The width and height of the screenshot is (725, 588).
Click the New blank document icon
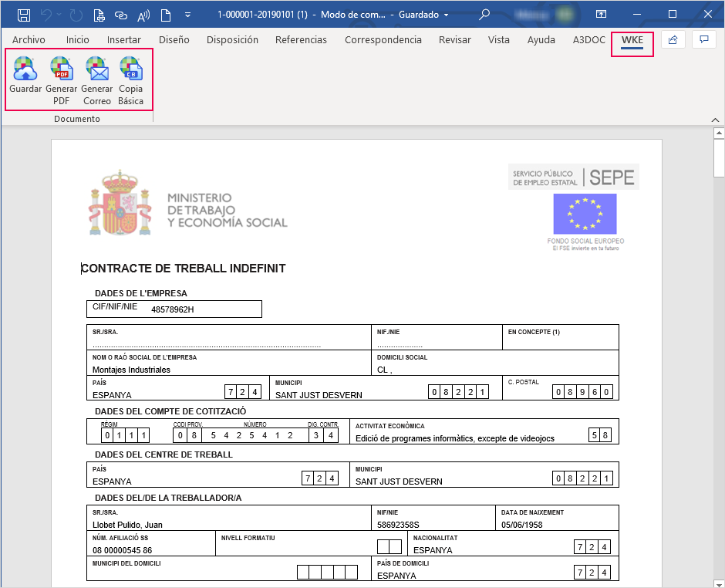tap(166, 15)
